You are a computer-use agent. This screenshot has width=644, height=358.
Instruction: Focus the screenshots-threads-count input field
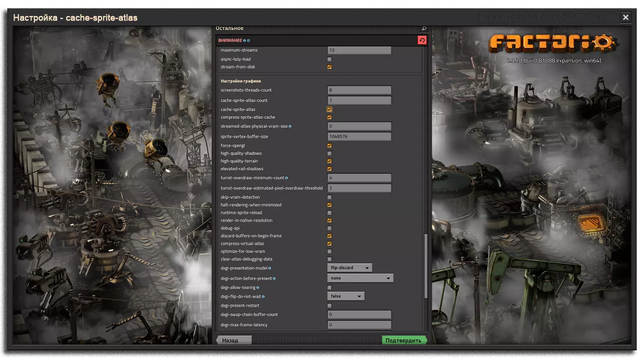(359, 90)
